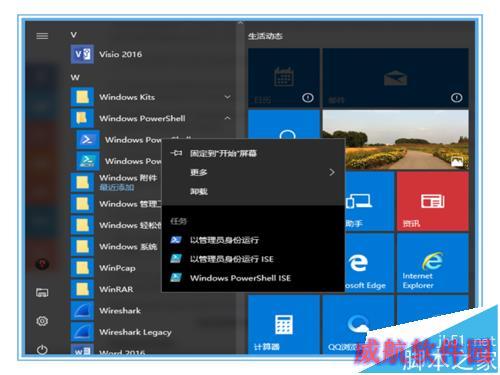Choose 以管理员身份运行 ISE task
The width and height of the screenshot is (500, 375).
(253, 259)
